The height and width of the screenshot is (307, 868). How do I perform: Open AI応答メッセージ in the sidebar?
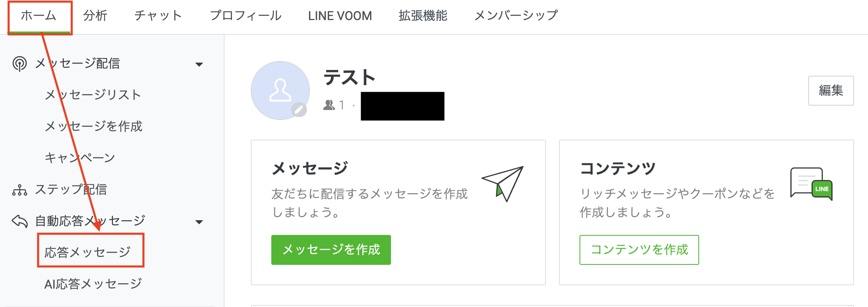(x=93, y=284)
